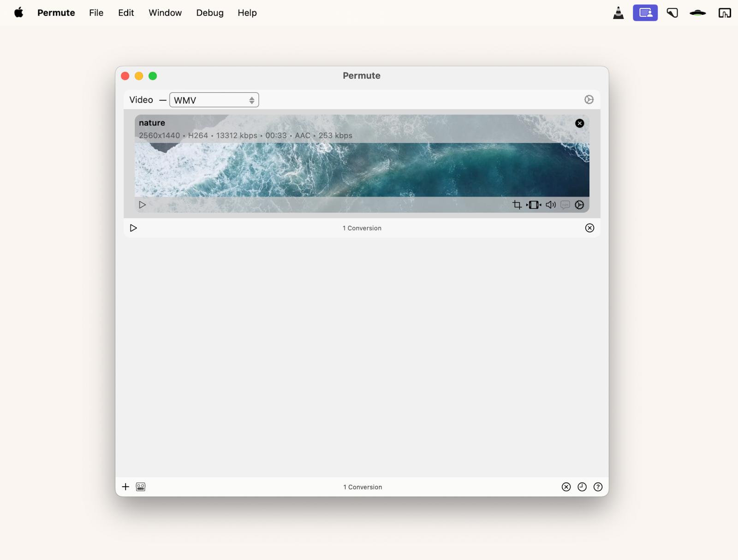The height and width of the screenshot is (560, 738).
Task: Open the conversion history clock icon
Action: (x=582, y=487)
